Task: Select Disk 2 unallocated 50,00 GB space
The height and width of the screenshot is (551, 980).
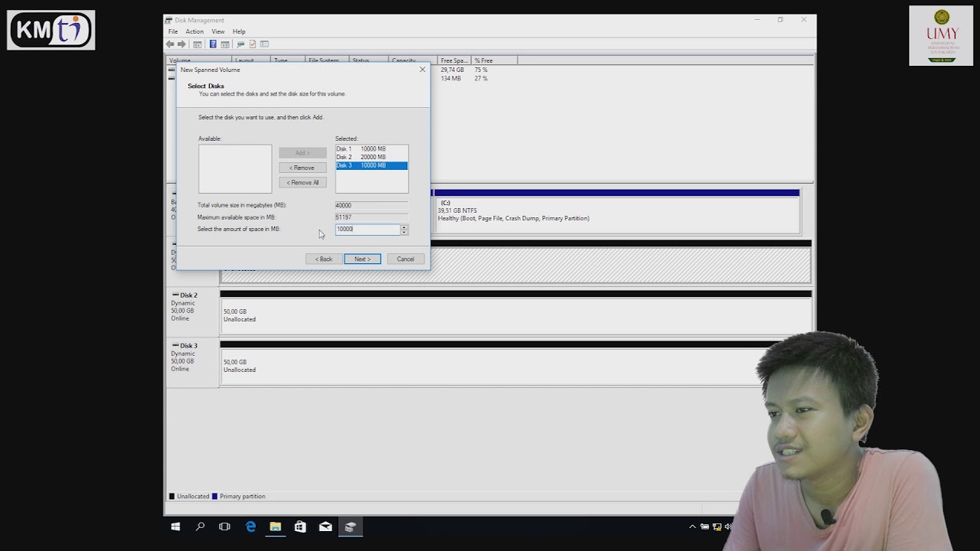Action: click(x=515, y=315)
